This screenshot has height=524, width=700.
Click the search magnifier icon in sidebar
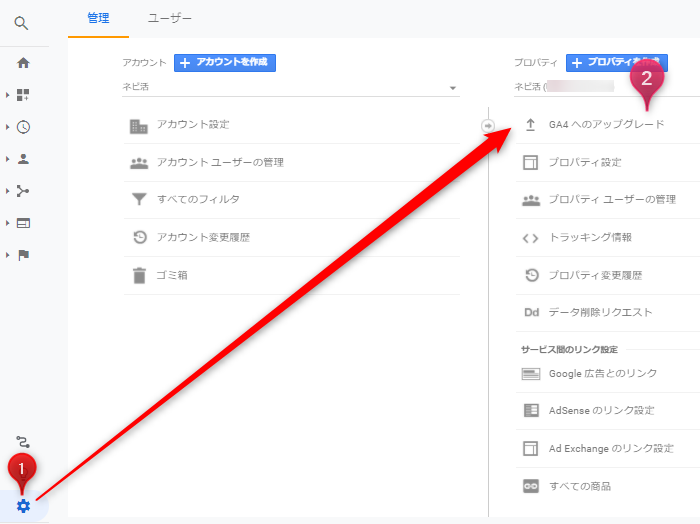click(x=22, y=23)
